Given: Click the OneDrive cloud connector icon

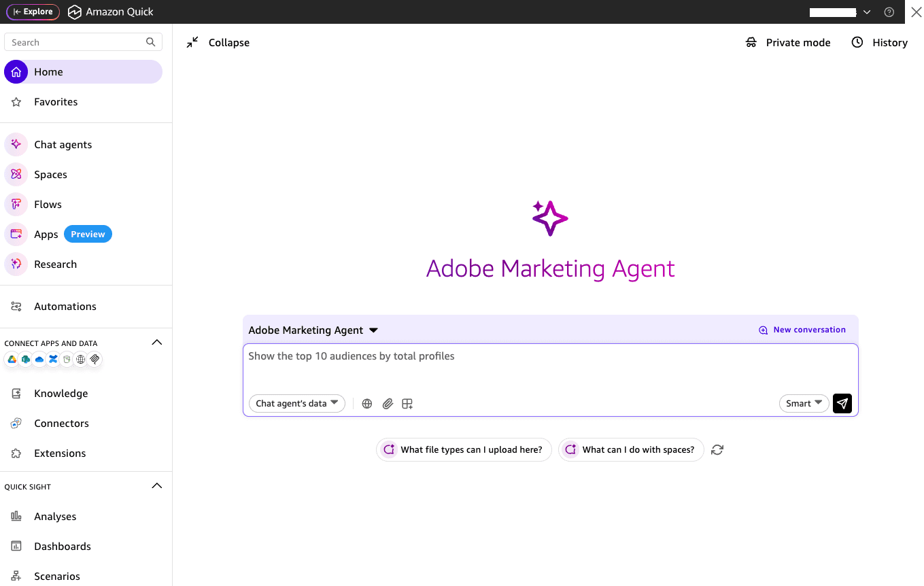Looking at the screenshot, I should pyautogui.click(x=39, y=360).
